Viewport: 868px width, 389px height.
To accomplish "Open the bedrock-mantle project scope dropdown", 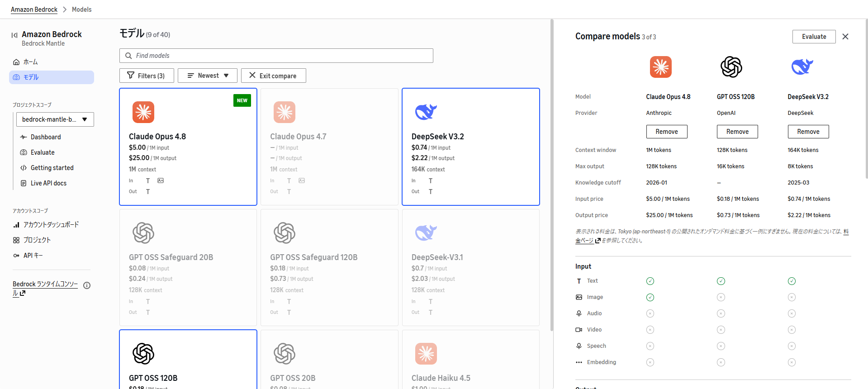I will pos(55,119).
